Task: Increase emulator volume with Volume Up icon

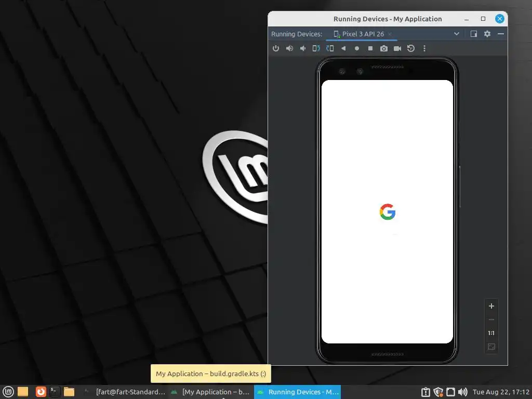Action: pos(289,48)
